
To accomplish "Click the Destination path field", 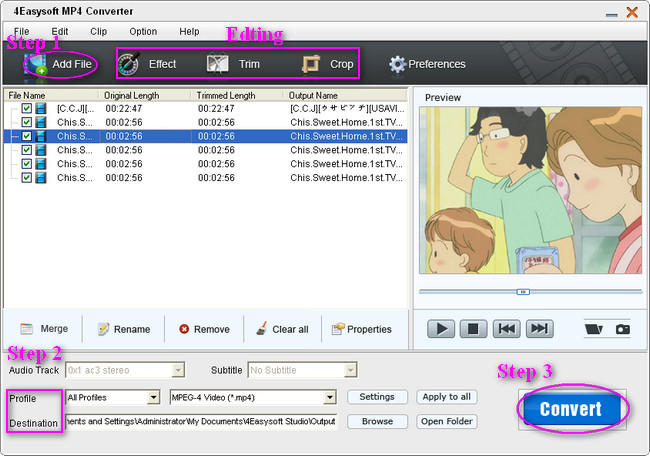I will pos(201,421).
